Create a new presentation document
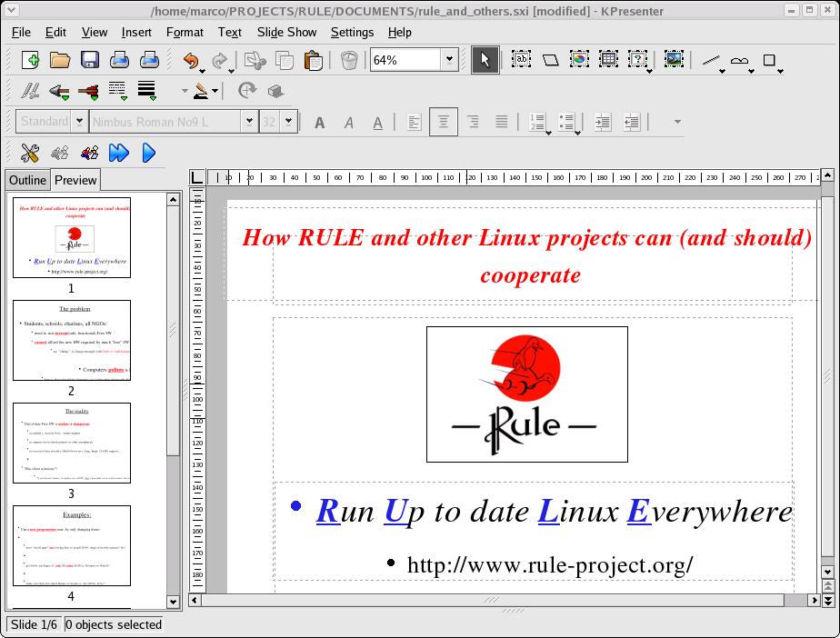Screen dimensions: 840x638 [31, 60]
